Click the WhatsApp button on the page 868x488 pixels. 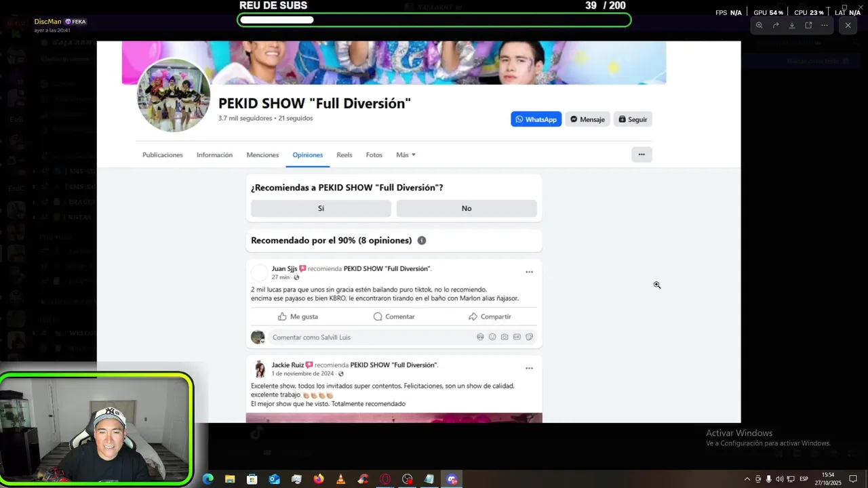(536, 119)
